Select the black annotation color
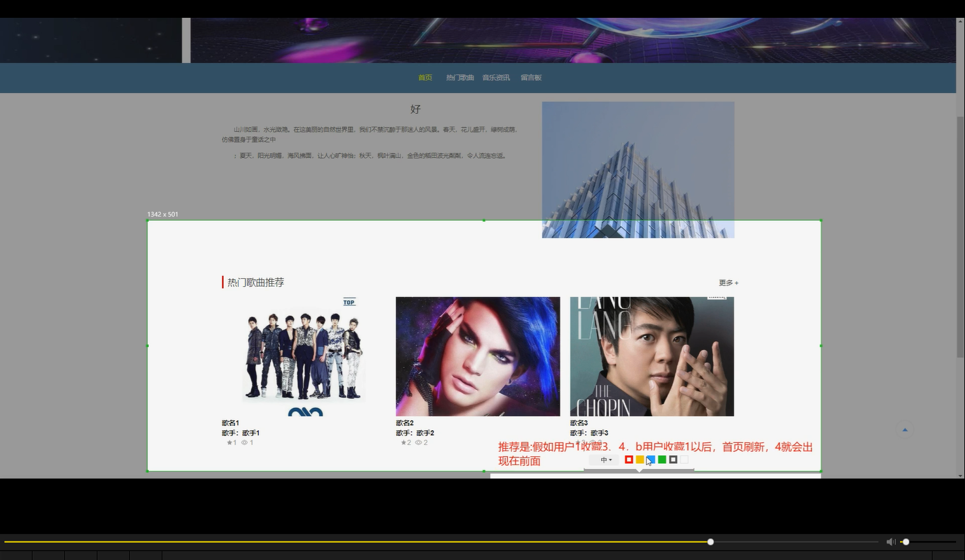Viewport: 965px width, 560px height. (x=673, y=459)
